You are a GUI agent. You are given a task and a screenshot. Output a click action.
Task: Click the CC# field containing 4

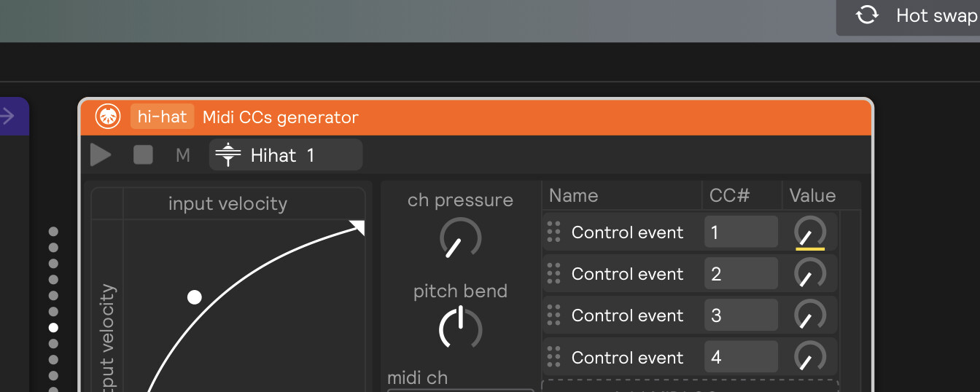[741, 357]
